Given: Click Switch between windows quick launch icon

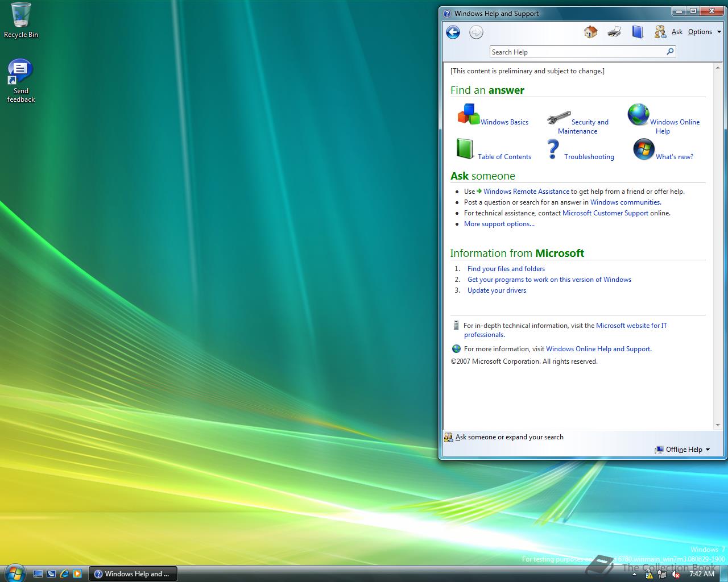Looking at the screenshot, I should click(51, 573).
